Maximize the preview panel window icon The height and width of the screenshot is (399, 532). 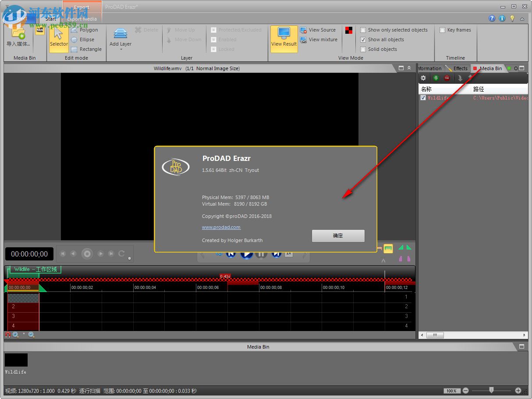pos(401,68)
